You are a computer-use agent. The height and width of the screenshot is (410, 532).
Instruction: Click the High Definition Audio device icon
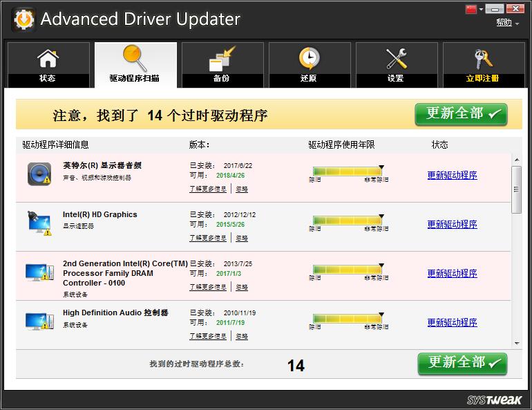(x=39, y=321)
